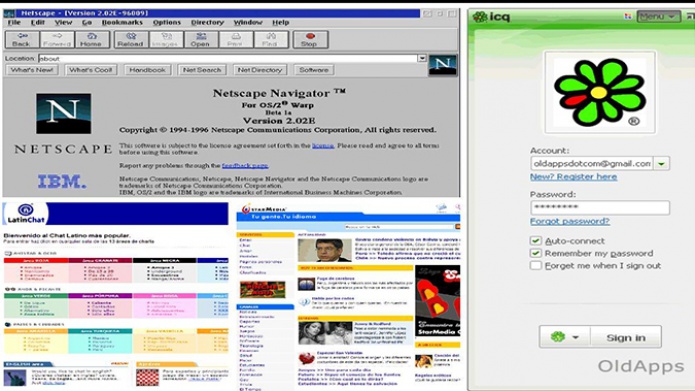
Task: Open the ICQ status flower dropdown
Action: pyautogui.click(x=565, y=337)
